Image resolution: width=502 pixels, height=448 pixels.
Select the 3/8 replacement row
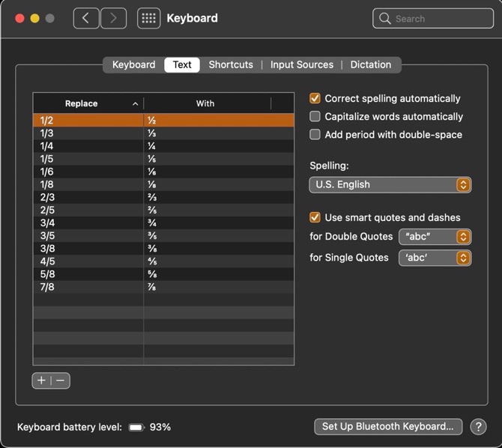(x=163, y=249)
